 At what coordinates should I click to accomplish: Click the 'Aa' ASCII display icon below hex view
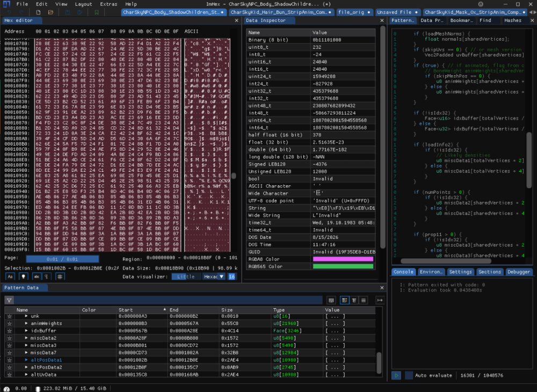click(9, 277)
